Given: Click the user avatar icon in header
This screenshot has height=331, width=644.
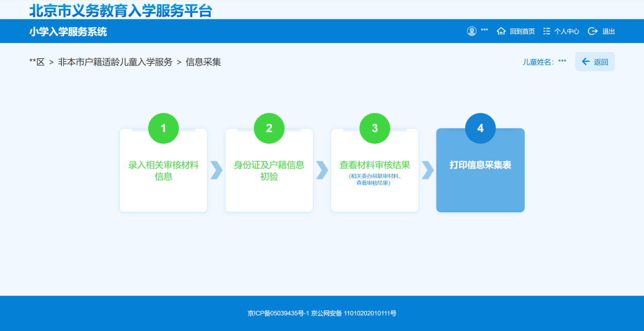Looking at the screenshot, I should tap(472, 31).
